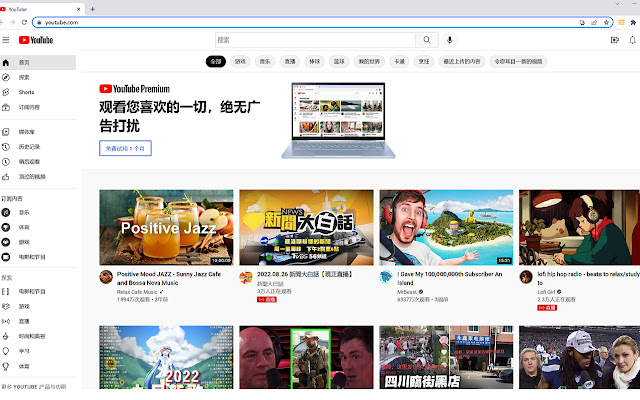Image resolution: width=640 pixels, height=400 pixels.
Task: Open the hamburger guide menu icon
Action: click(6, 40)
